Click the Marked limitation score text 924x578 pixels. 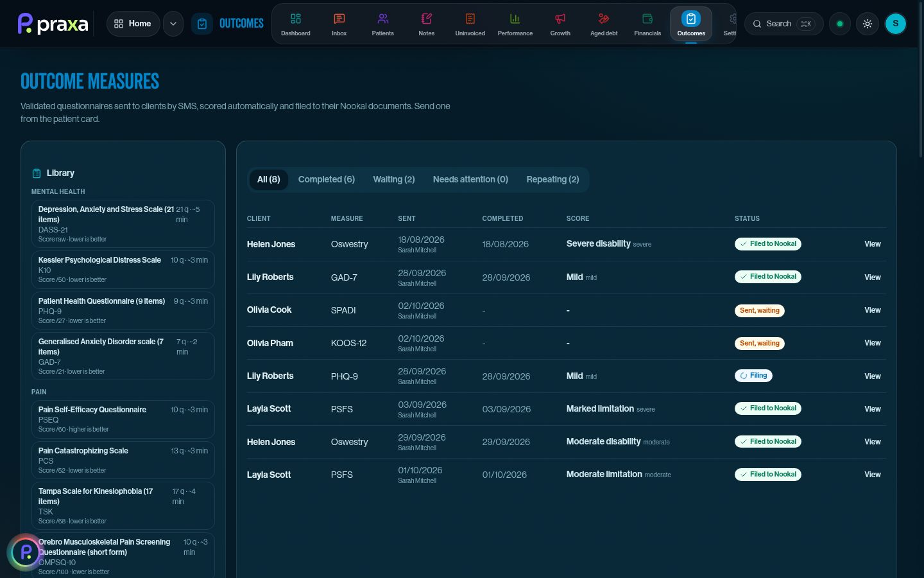coord(600,409)
